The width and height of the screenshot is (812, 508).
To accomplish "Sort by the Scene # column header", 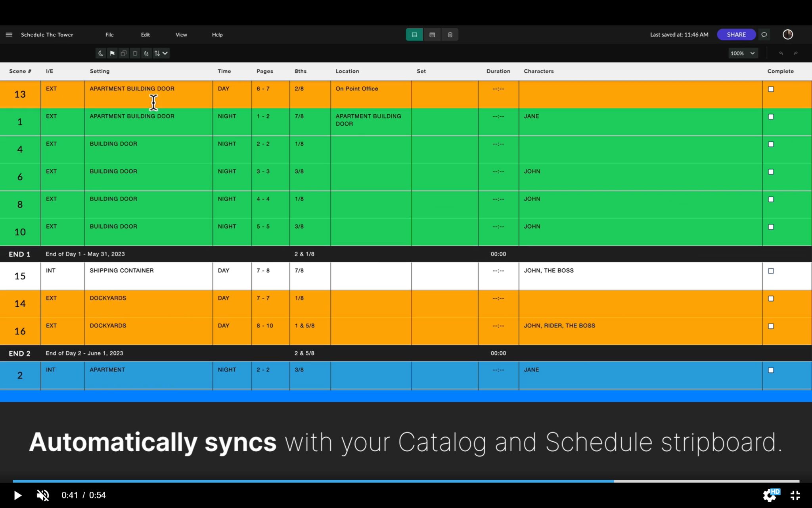I will (x=20, y=71).
